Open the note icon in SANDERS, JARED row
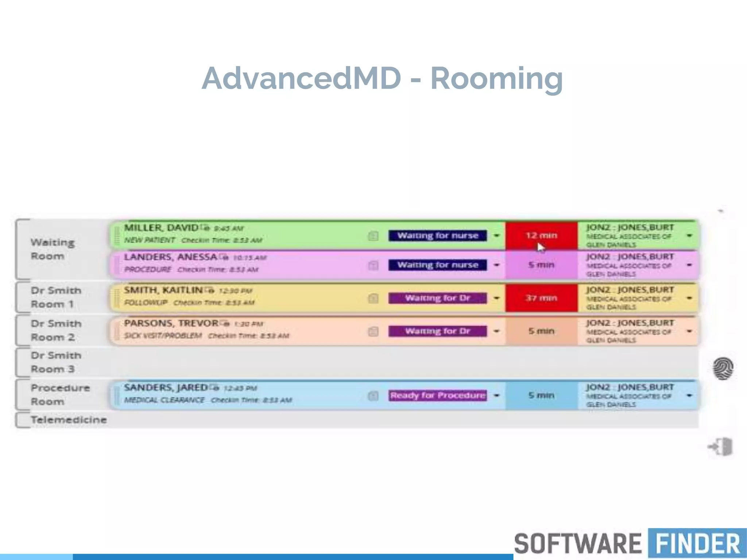 373,396
